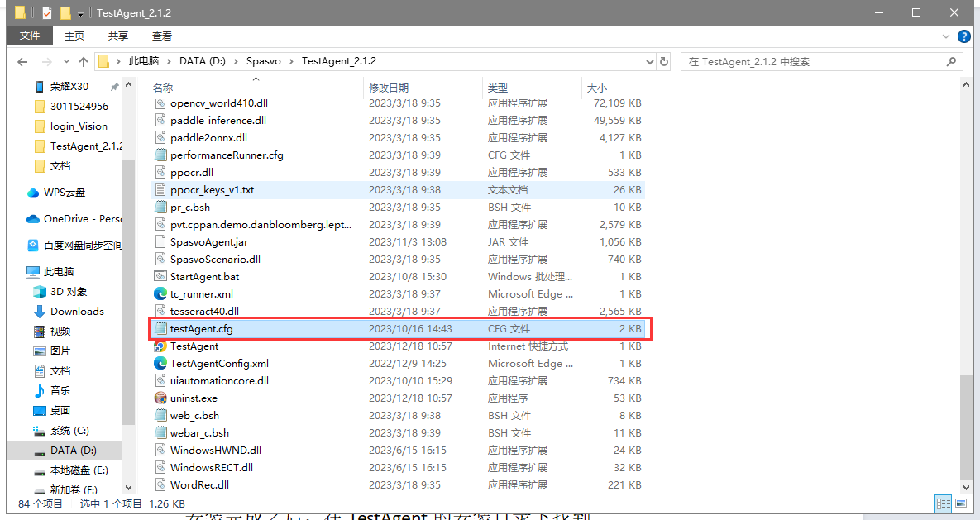The image size is (980, 520).
Task: Sort files by 修改日期 column header
Action: point(389,88)
